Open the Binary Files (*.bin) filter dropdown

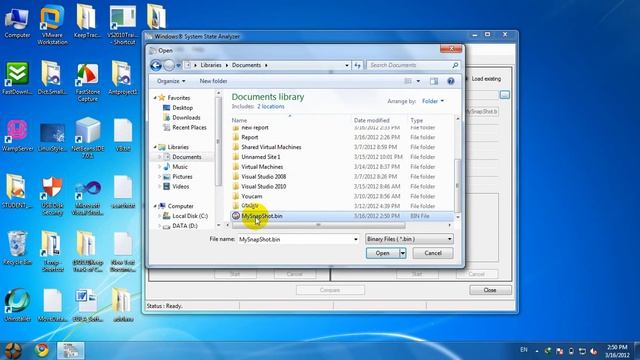pyautogui.click(x=409, y=239)
